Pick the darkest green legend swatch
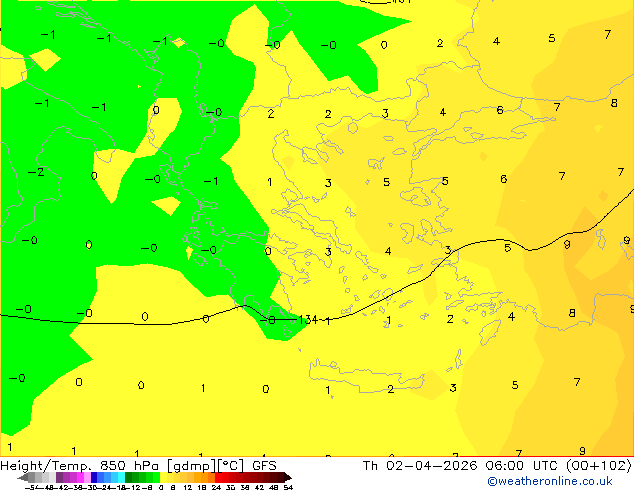The width and height of the screenshot is (634, 490). 129,477
